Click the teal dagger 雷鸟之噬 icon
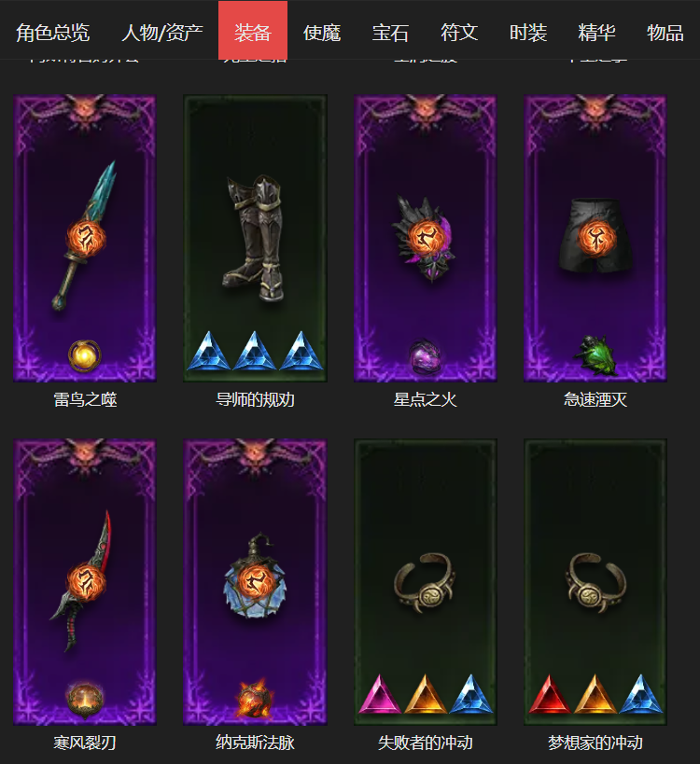Image resolution: width=700 pixels, height=764 pixels. click(x=85, y=236)
